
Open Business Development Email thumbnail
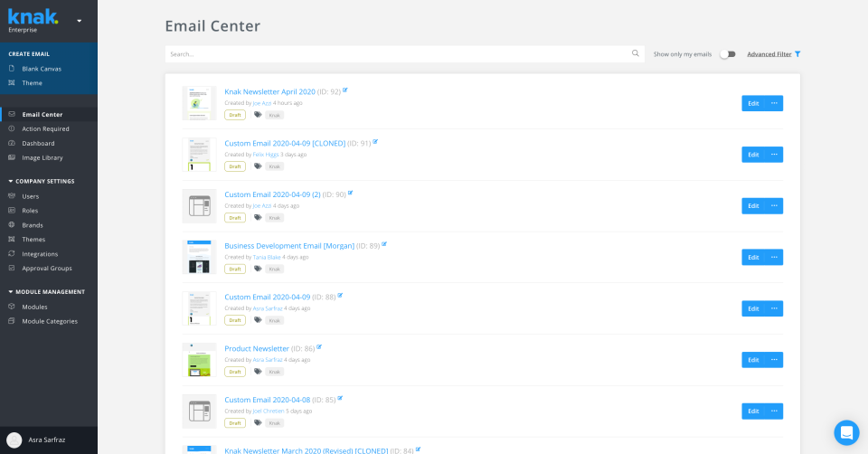click(199, 257)
